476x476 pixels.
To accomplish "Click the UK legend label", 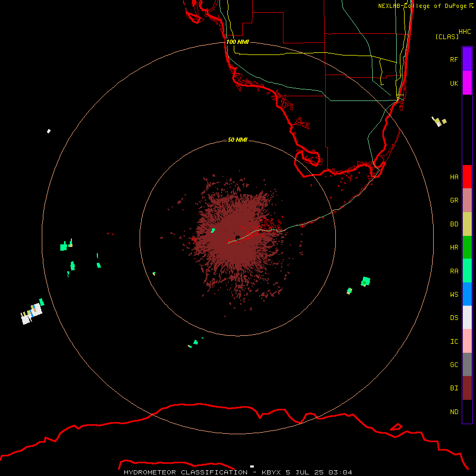I will 454,83.
